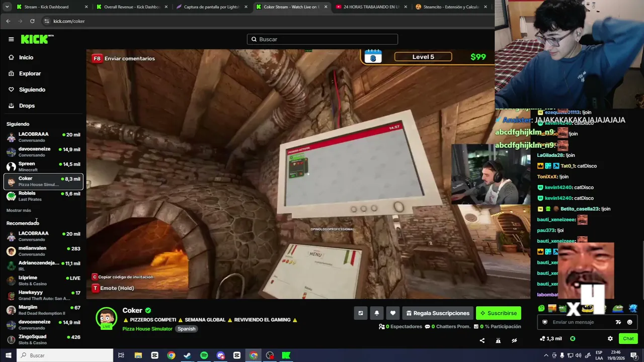Viewport: 644px width, 362px height.
Task: View site information icon in address bar
Action: [47, 21]
